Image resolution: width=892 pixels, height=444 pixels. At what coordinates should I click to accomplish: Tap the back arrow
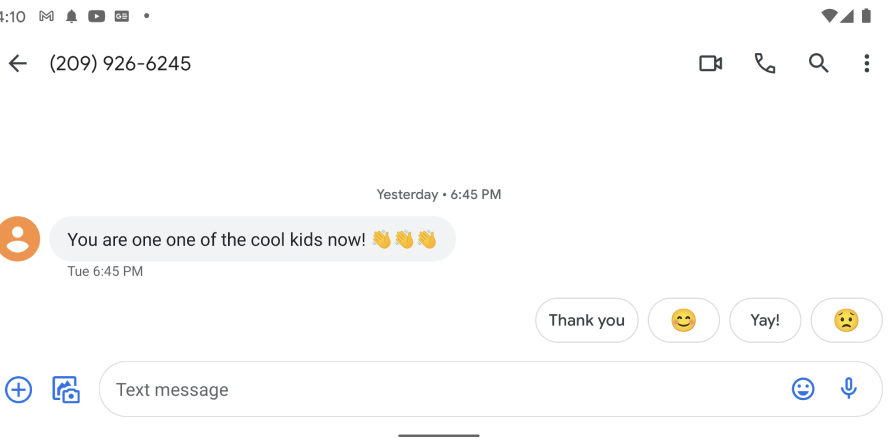pos(17,64)
